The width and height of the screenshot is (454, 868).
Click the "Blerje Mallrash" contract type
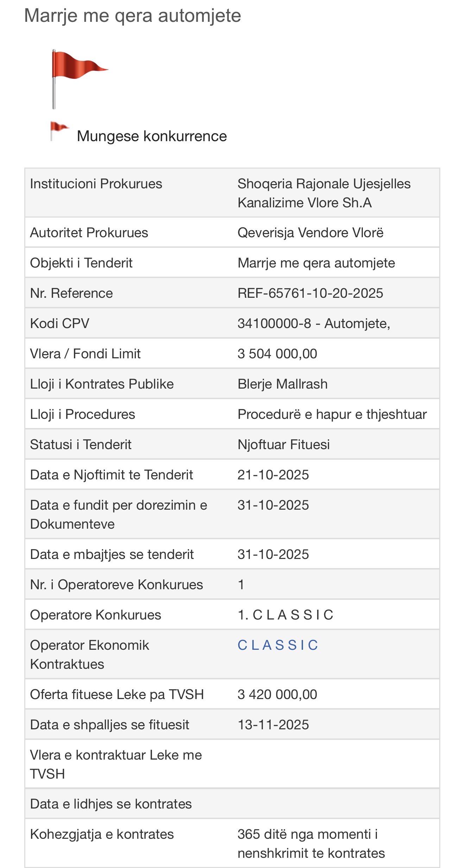pos(283,384)
